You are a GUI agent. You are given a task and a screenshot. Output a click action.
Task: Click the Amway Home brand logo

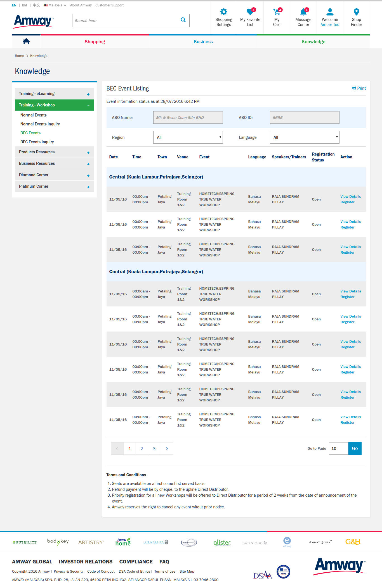123,542
